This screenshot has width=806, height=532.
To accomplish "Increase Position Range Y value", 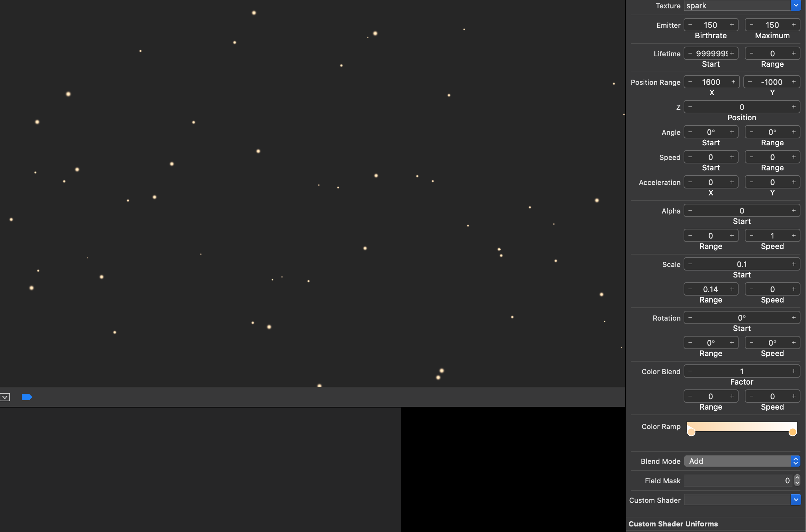I will click(x=794, y=82).
